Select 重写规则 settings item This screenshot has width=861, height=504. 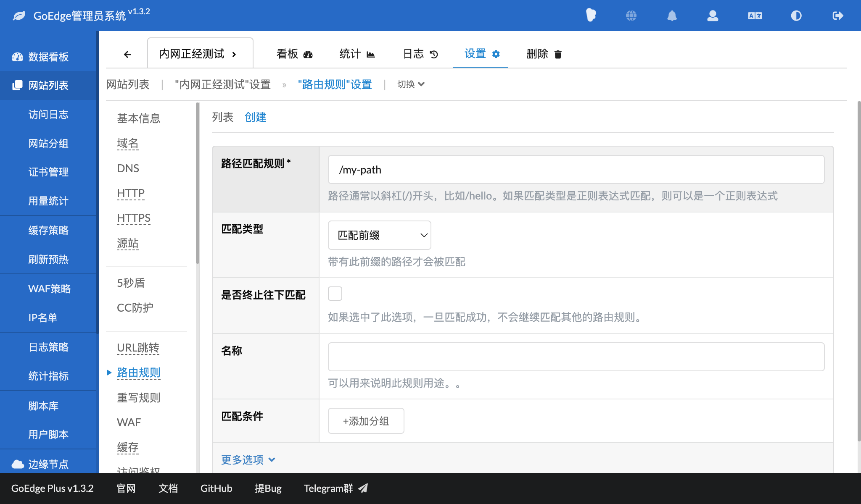139,398
